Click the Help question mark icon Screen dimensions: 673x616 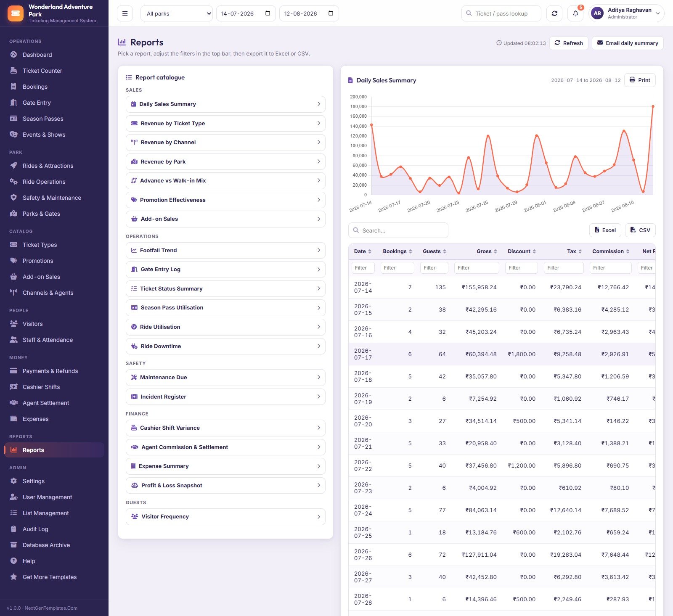coord(14,561)
